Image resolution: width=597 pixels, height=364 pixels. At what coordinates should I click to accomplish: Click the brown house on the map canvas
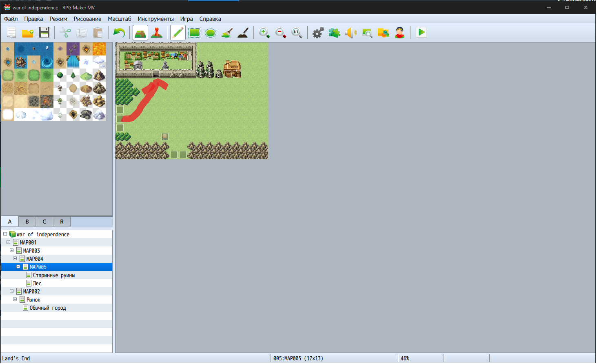point(233,69)
